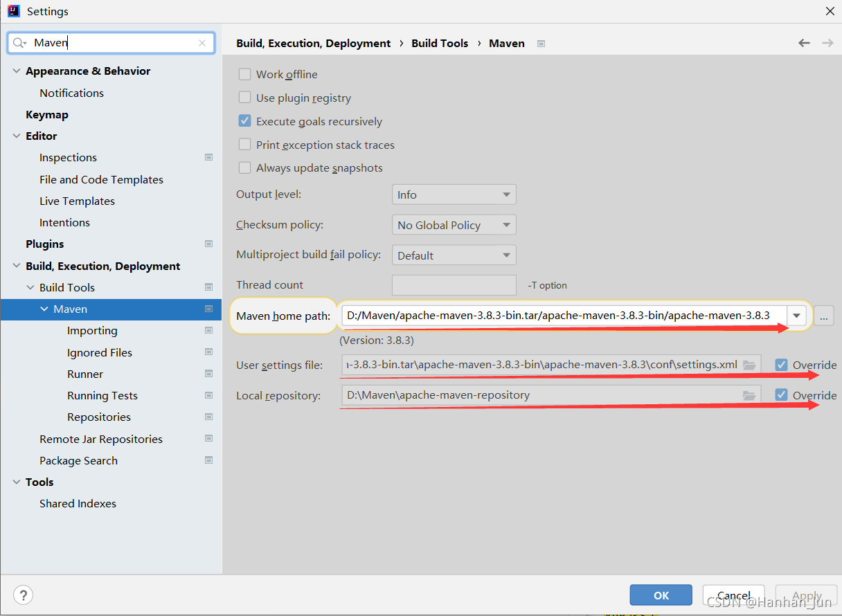Open help with the question mark icon
This screenshot has height=616, width=842.
point(23,595)
